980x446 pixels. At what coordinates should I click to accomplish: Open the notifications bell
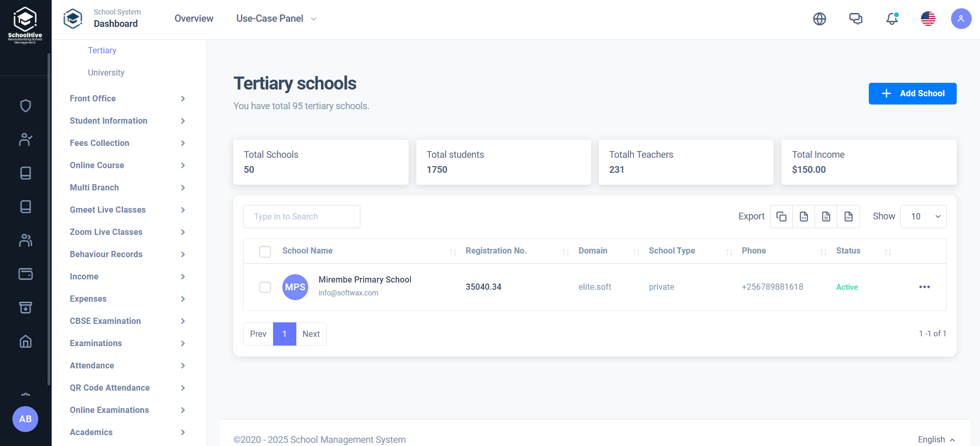[892, 19]
